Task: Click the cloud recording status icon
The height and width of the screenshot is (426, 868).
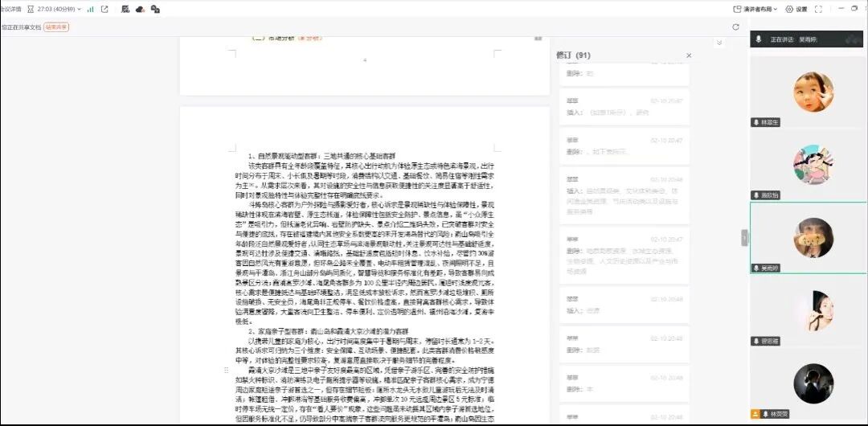Action: tap(140, 9)
